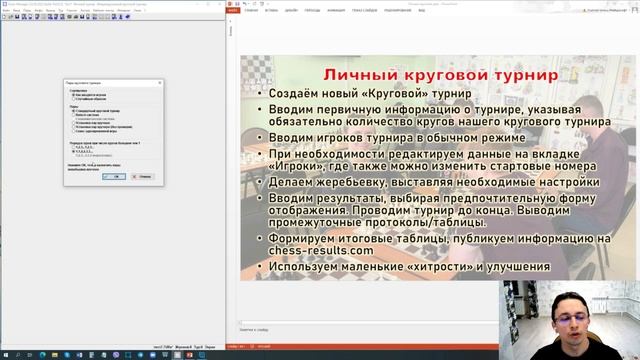Open the Пары menu in Swiss-Manager

27,10
